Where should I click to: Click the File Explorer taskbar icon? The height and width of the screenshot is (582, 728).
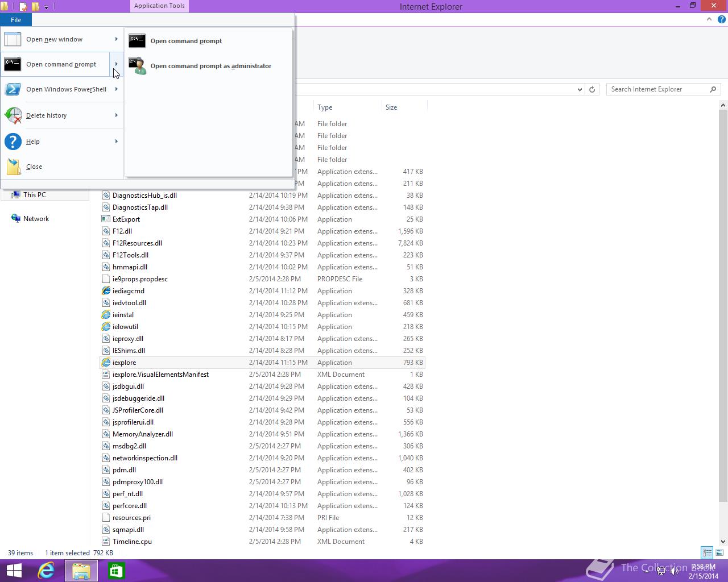[81, 571]
